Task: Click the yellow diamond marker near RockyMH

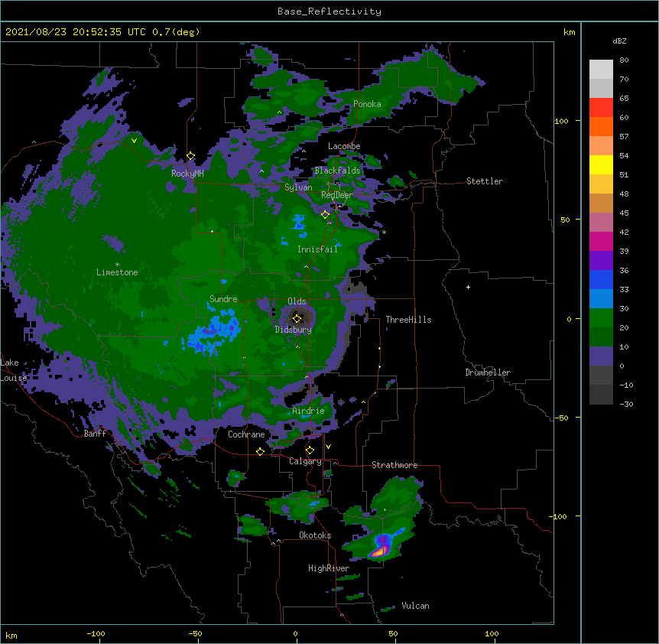Action: point(191,156)
